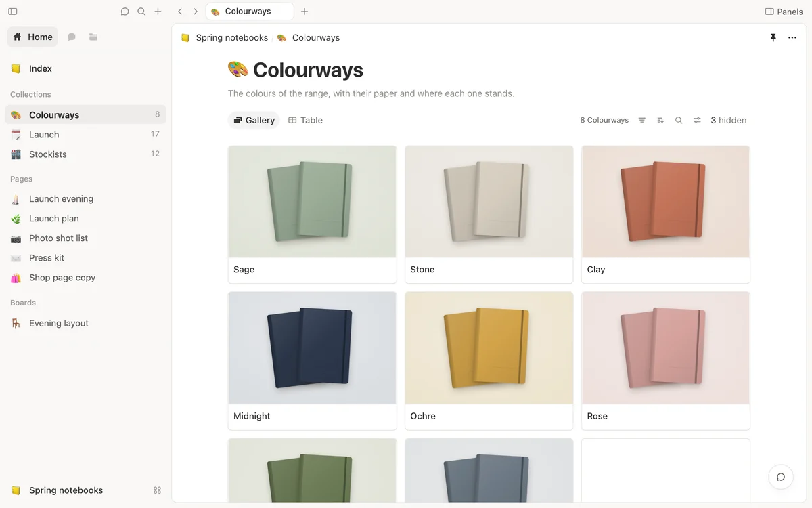Screen dimensions: 812x508
Task: Open Evening layout board
Action: (x=85, y=323)
